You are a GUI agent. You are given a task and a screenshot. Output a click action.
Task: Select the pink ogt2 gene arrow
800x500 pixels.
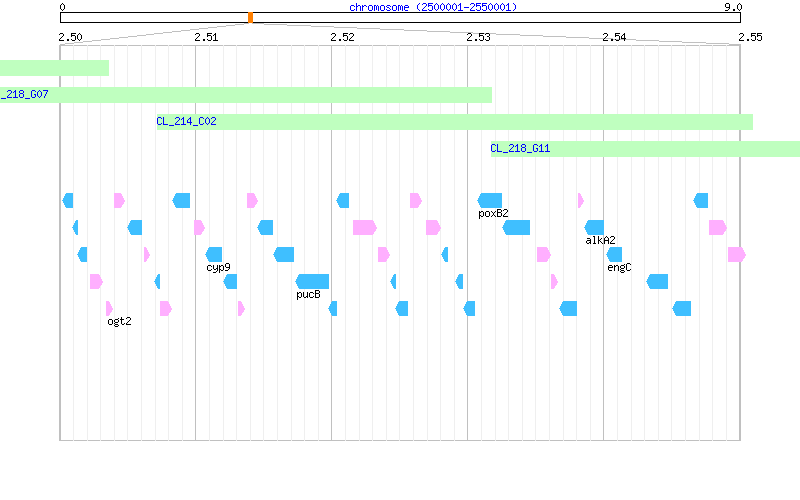click(x=109, y=309)
